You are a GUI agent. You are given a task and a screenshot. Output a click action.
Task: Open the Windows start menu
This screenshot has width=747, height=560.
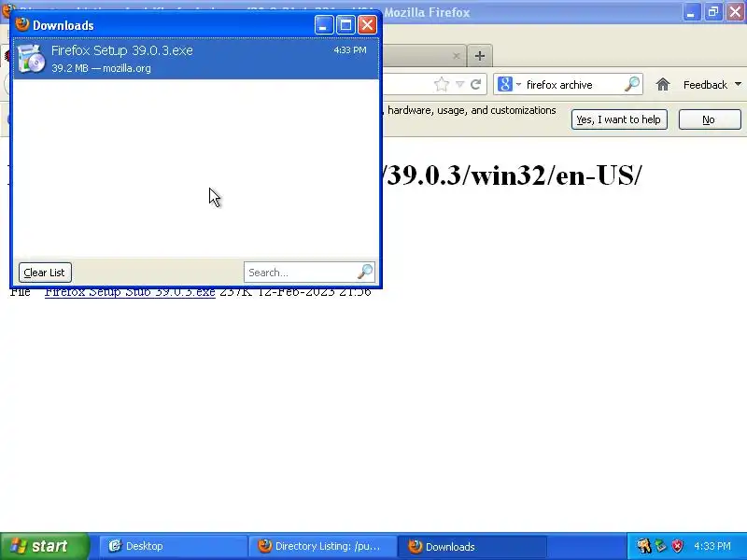44,546
